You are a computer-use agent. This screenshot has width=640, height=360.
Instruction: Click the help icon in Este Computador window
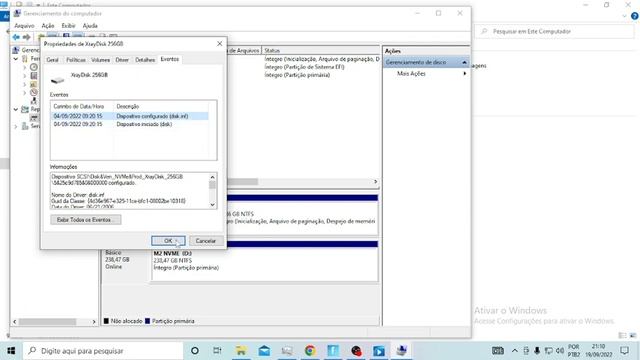[x=634, y=16]
